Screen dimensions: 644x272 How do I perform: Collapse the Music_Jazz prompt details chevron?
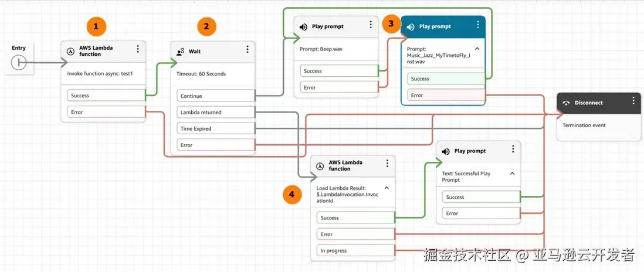click(477, 49)
